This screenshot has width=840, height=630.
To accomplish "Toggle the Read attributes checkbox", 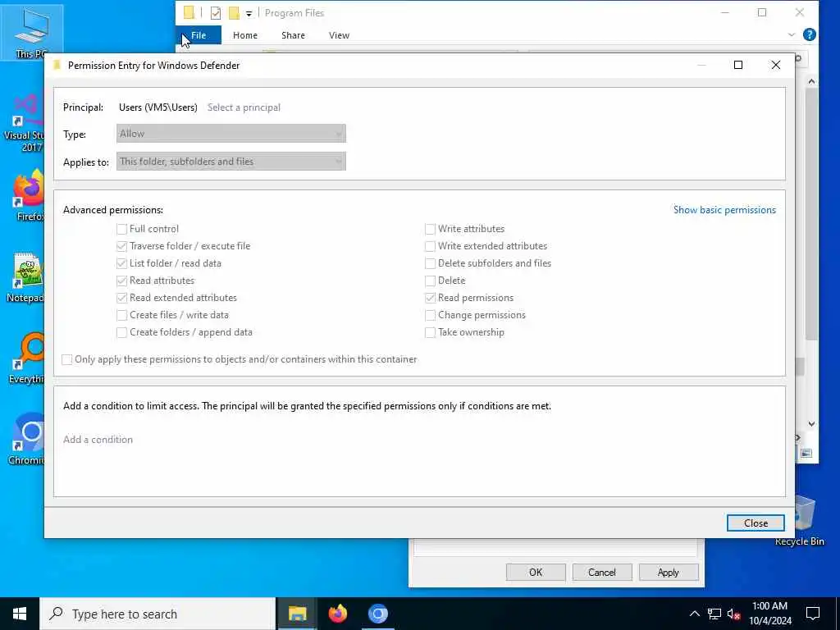I will point(122,281).
